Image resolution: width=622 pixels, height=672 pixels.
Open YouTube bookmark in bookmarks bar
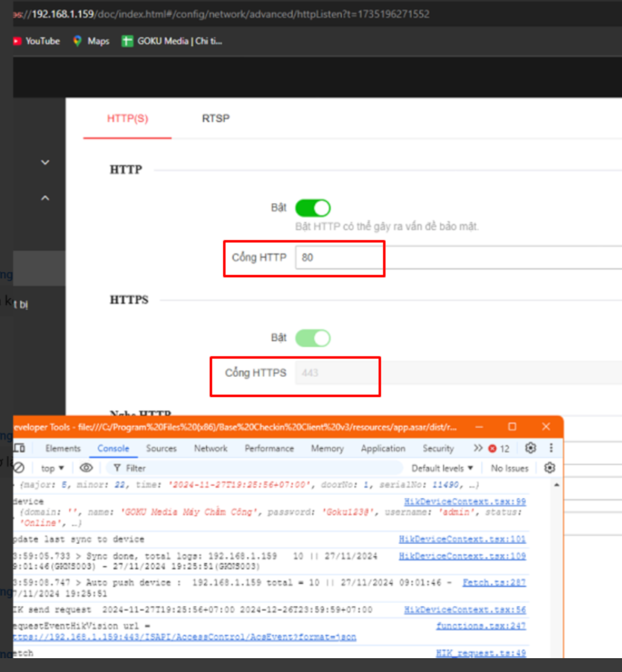tap(37, 41)
